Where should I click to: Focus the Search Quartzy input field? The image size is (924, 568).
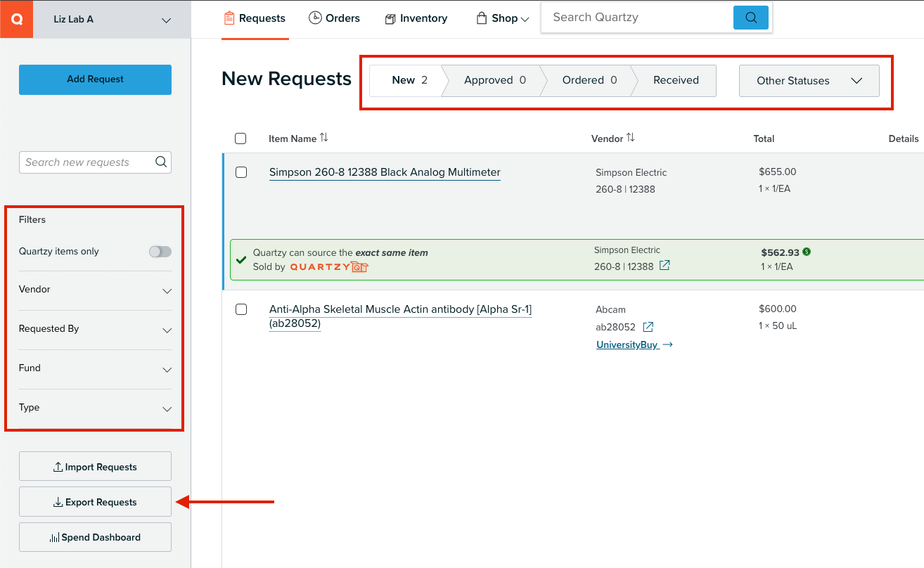[x=637, y=18]
